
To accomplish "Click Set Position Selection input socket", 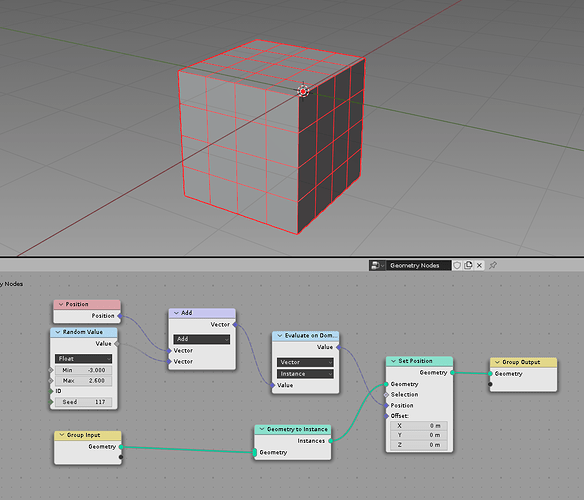I will pyautogui.click(x=387, y=395).
